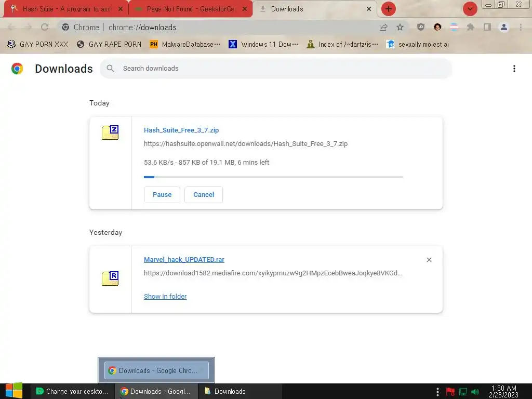
Task: Click the hashsuite.openwall.net download URL
Action: 246,144
